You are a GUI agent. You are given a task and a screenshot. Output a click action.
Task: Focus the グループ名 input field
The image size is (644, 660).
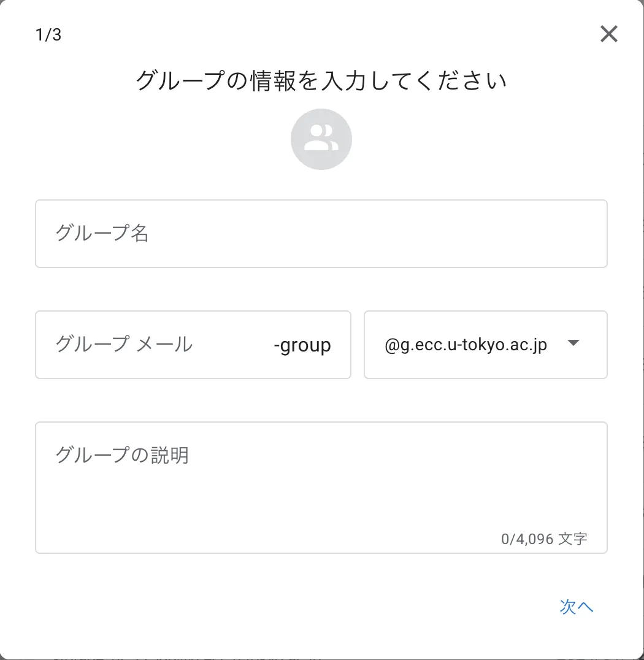pos(321,234)
